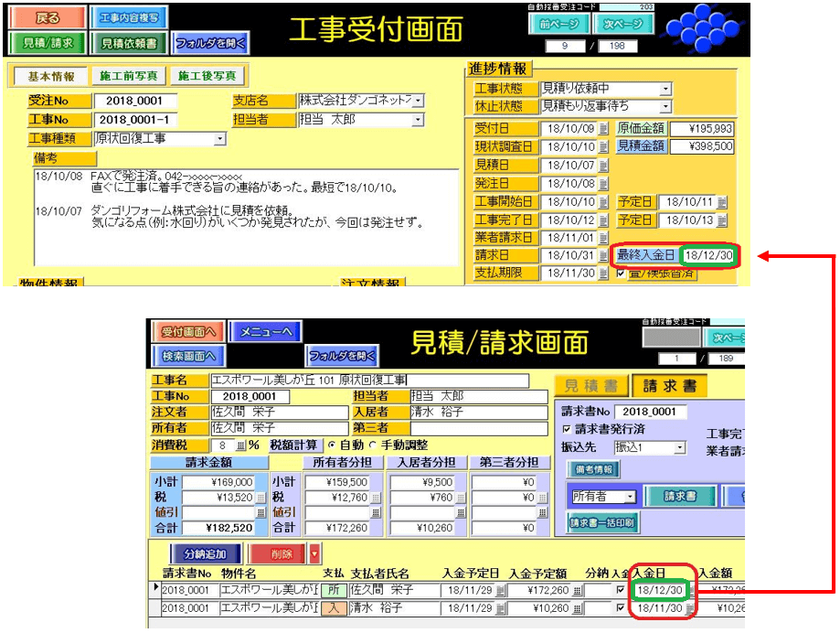Click calendar icon on 佐久間 栄子 入金予定日
840x633 pixels.
(500, 591)
